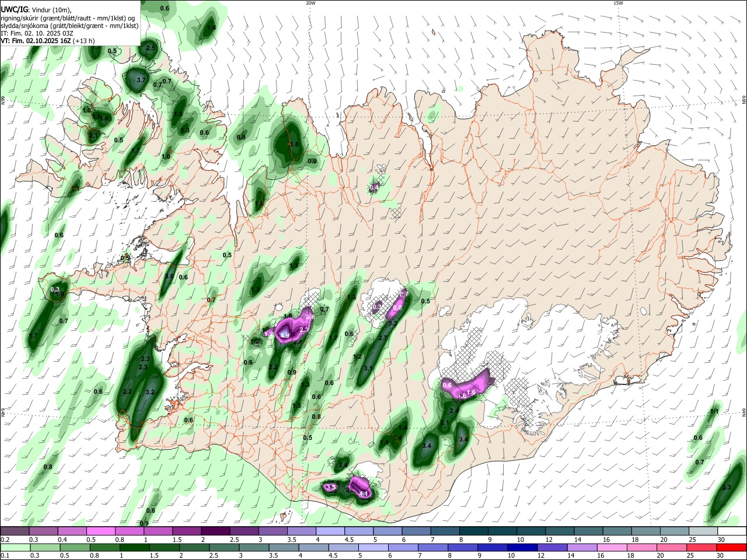The image size is (747, 560).
Task: Click the '15W' longitude label
Action: click(618, 3)
